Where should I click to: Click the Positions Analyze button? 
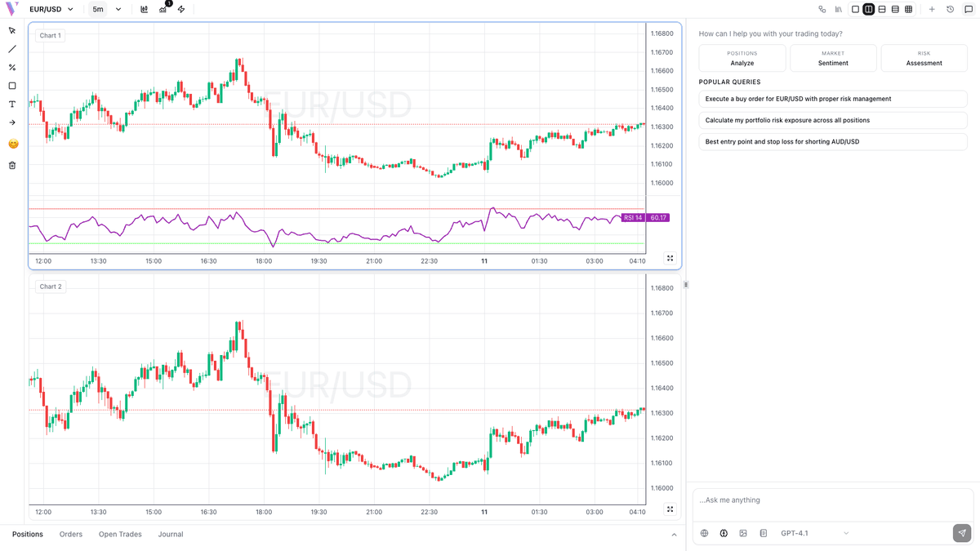[742, 58]
